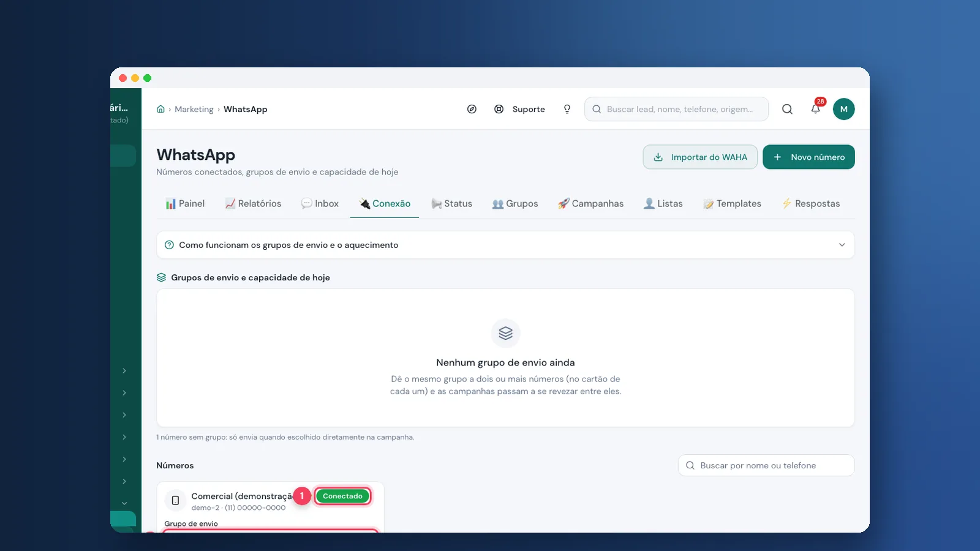980x551 pixels.
Task: Switch to the Grupos tab
Action: 514,204
